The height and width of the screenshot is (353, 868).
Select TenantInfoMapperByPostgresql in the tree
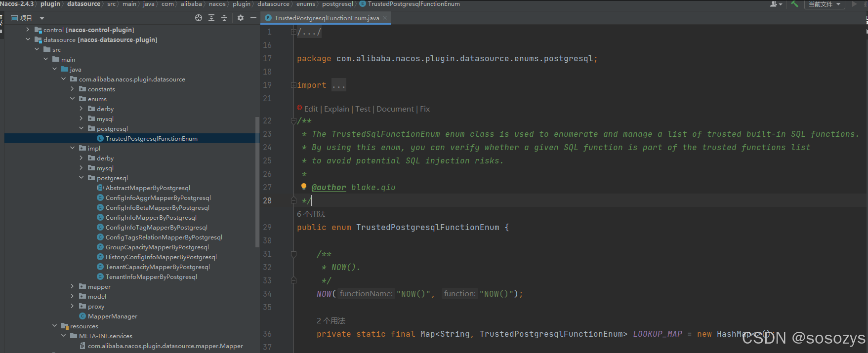tap(151, 276)
